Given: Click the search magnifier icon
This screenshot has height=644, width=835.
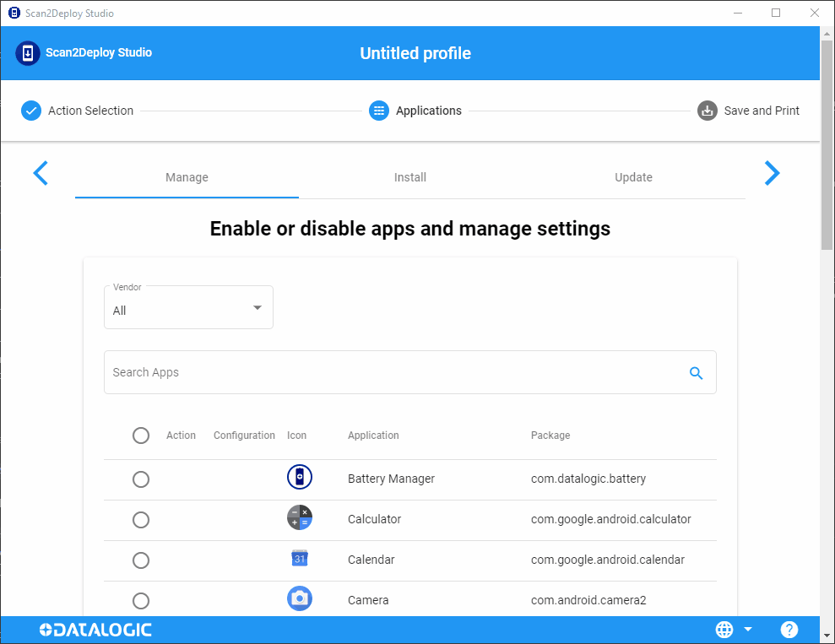Looking at the screenshot, I should tap(696, 373).
